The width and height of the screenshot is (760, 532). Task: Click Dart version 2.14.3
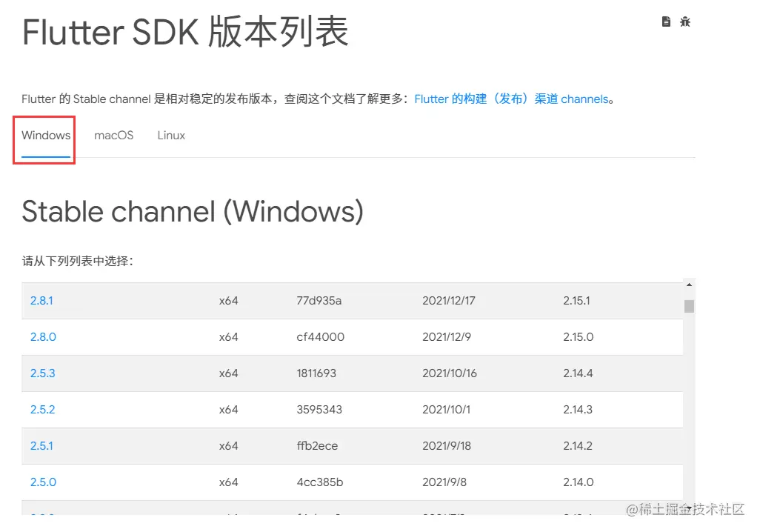click(577, 410)
